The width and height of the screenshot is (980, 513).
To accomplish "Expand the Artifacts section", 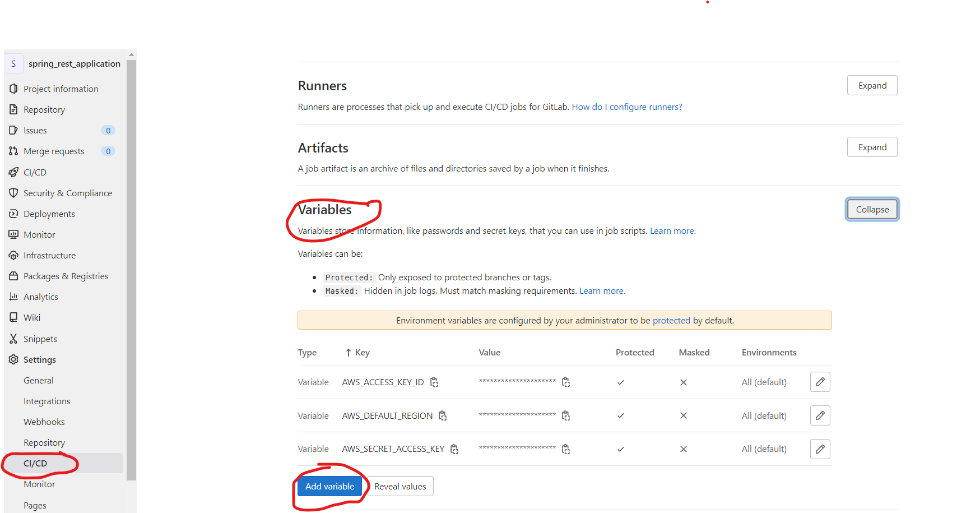I will tap(872, 147).
